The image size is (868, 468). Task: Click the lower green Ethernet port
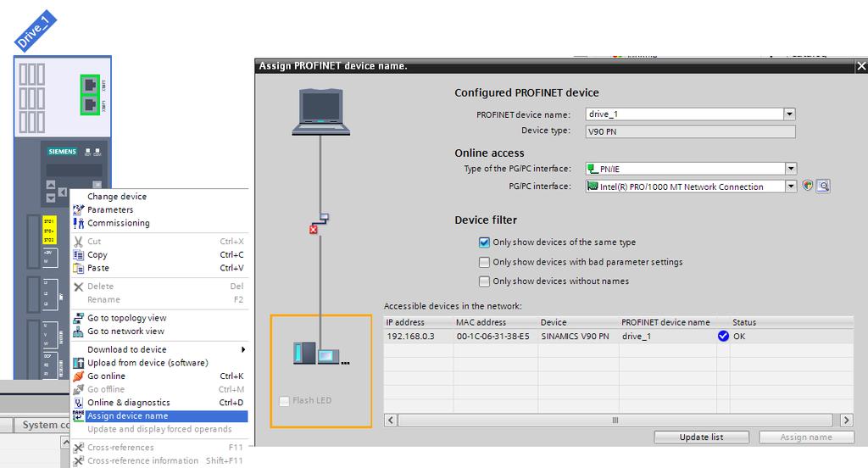(90, 104)
